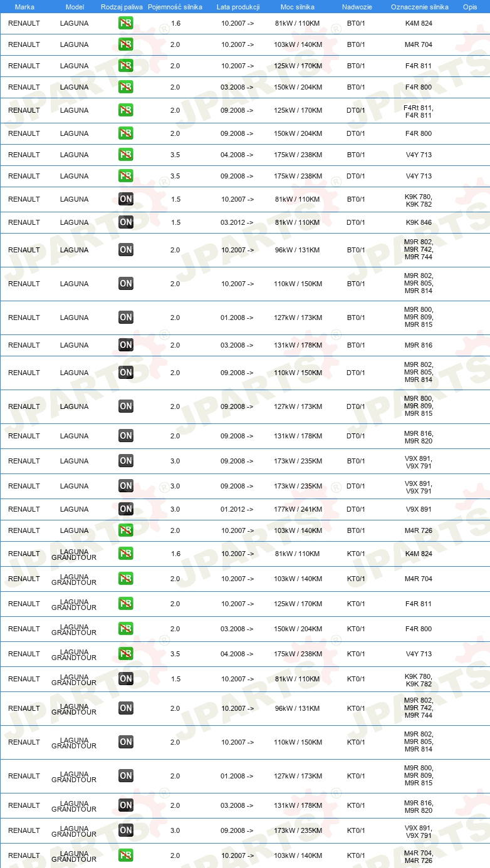Screen dimensions: 490x868
Task: Click ON diesel icon in K9K 846 row
Action: 126,222
